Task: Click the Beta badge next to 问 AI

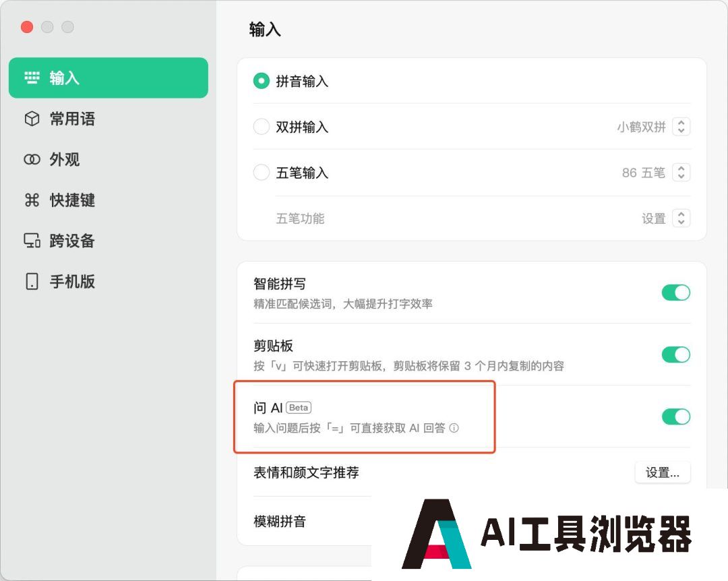Action: pos(299,407)
